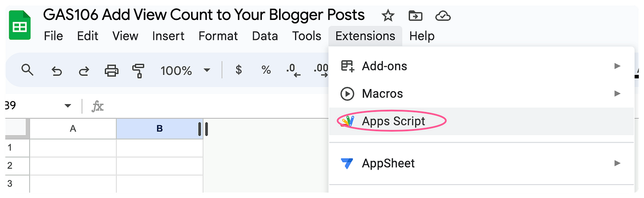
Task: Open the Format menu
Action: click(x=218, y=36)
